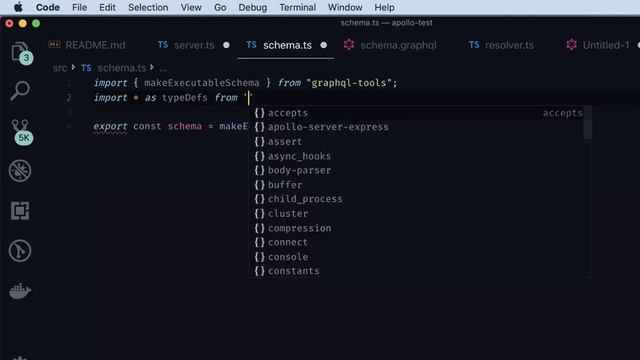Open the Debug menu
This screenshot has height=360, width=640.
pos(253,7)
